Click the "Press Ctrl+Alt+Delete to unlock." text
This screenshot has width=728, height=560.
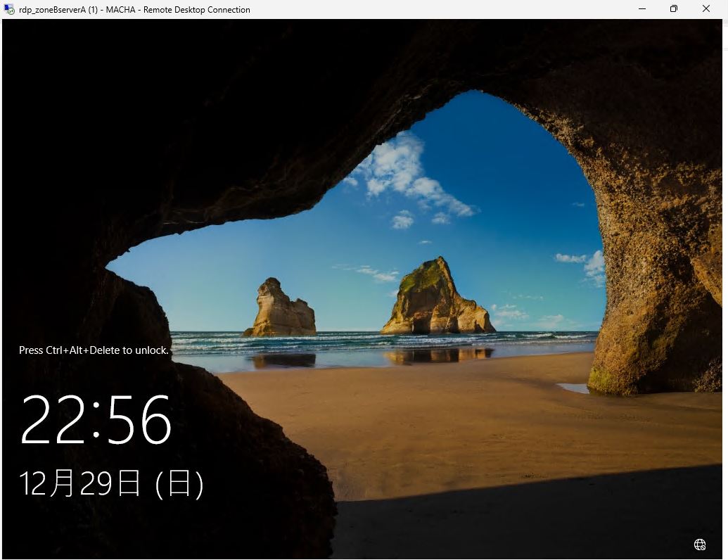tap(94, 350)
